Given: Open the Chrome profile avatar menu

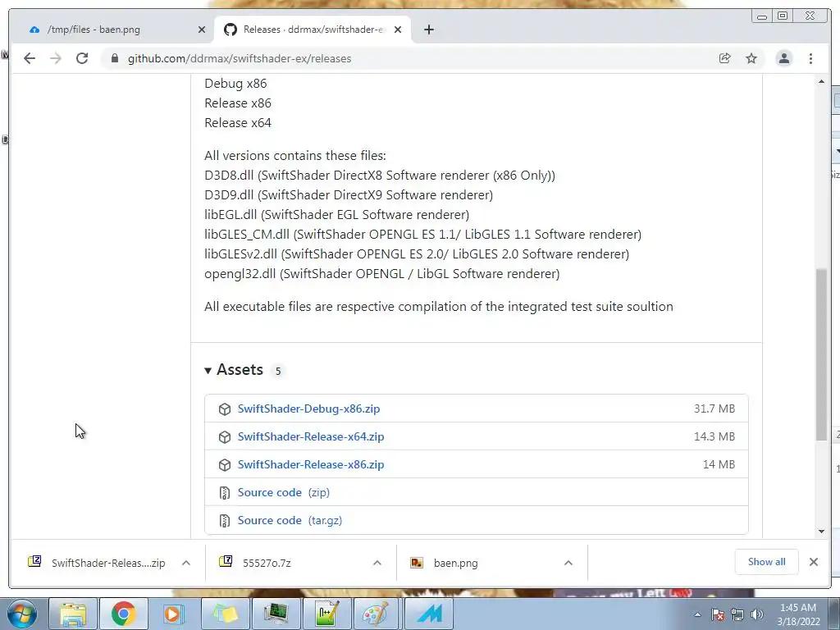Looking at the screenshot, I should (783, 58).
